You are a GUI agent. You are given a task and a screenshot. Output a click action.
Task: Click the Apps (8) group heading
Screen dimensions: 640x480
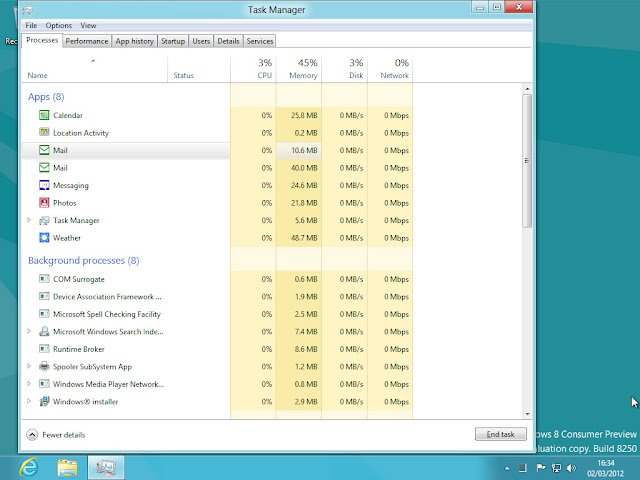46,97
